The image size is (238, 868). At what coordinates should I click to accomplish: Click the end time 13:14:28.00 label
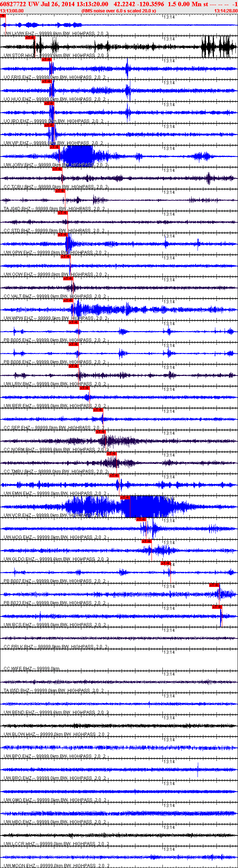pyautogui.click(x=226, y=11)
